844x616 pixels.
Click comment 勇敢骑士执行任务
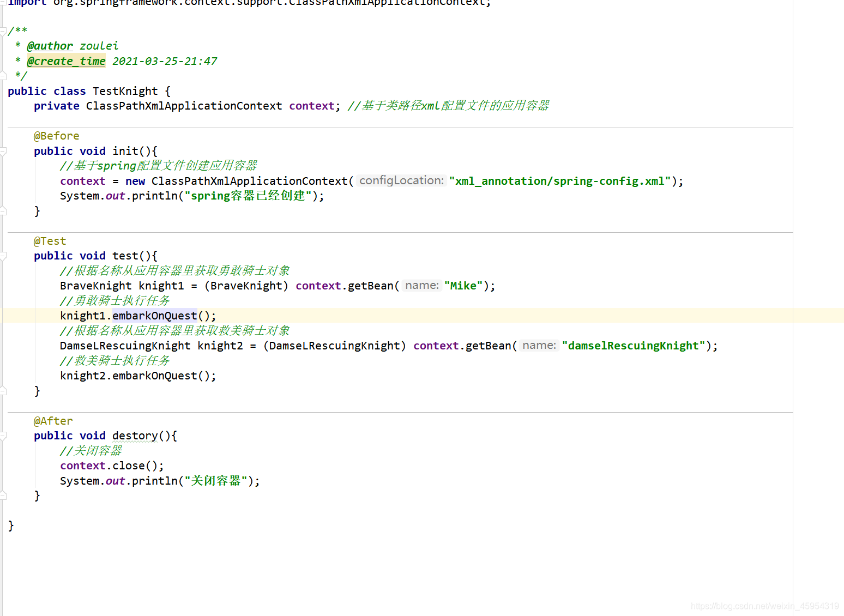click(115, 301)
